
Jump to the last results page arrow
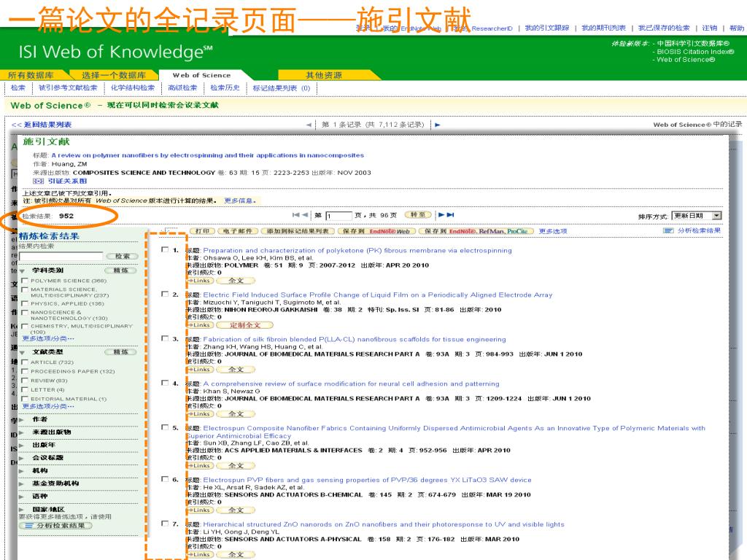[x=450, y=215]
